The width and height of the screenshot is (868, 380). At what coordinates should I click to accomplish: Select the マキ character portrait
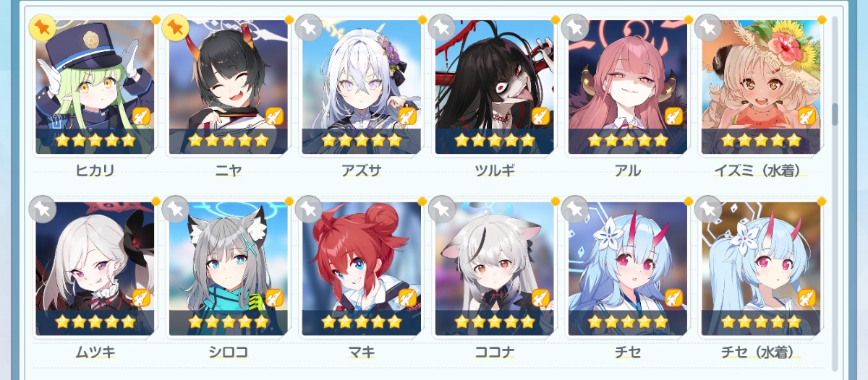coord(362,269)
